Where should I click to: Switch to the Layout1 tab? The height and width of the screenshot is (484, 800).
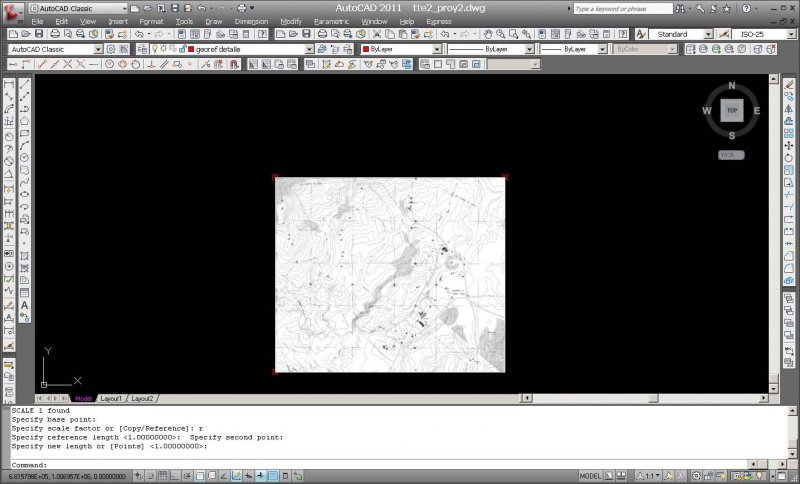109,398
